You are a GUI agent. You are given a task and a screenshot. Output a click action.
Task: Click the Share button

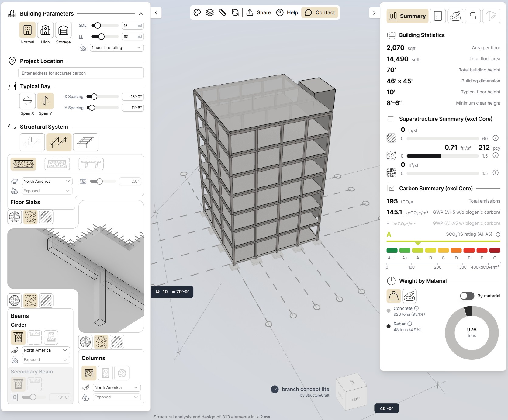259,12
